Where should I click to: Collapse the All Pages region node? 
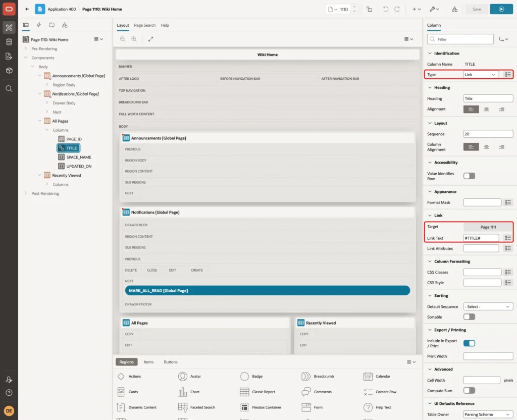click(39, 121)
